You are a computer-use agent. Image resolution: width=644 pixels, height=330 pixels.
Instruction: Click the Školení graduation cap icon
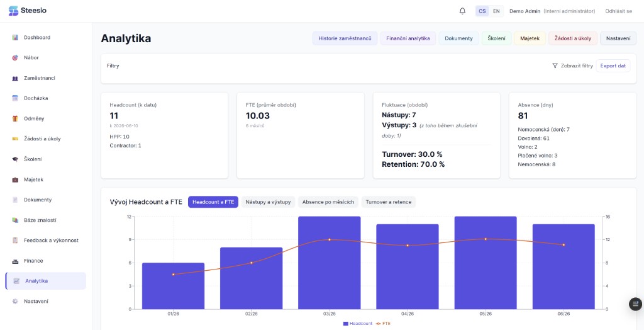[15, 159]
